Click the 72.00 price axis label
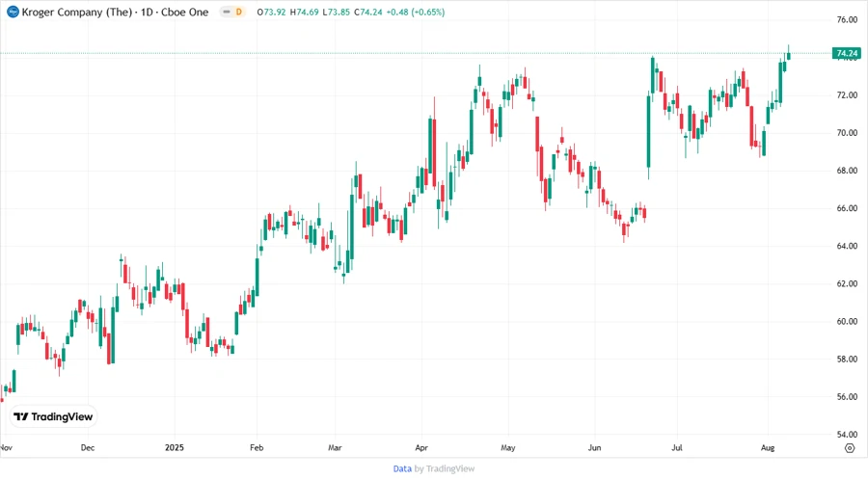 pyautogui.click(x=847, y=95)
